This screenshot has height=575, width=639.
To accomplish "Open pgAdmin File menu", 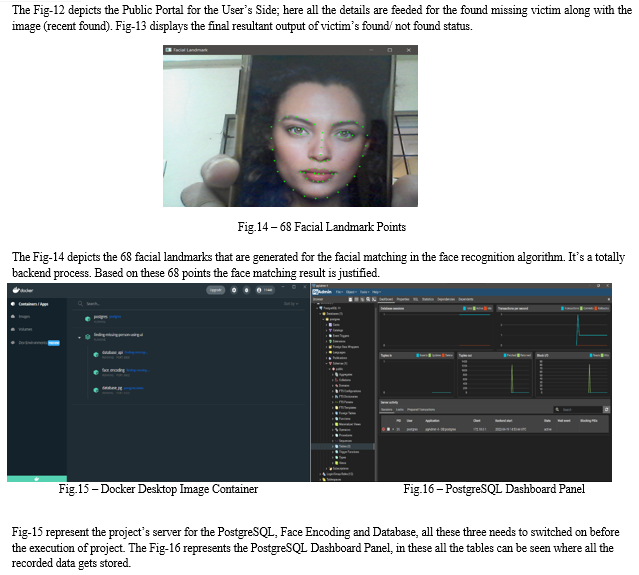I will pos(339,292).
